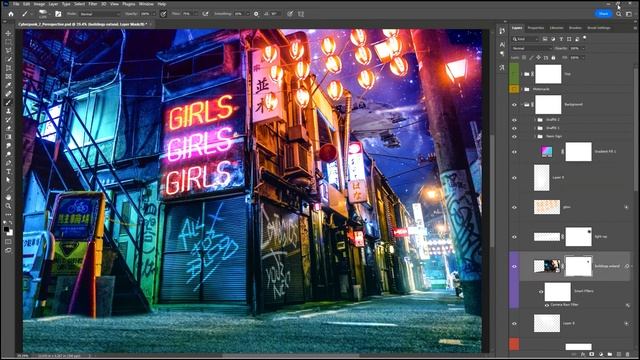Hide the light ray layer

click(514, 237)
